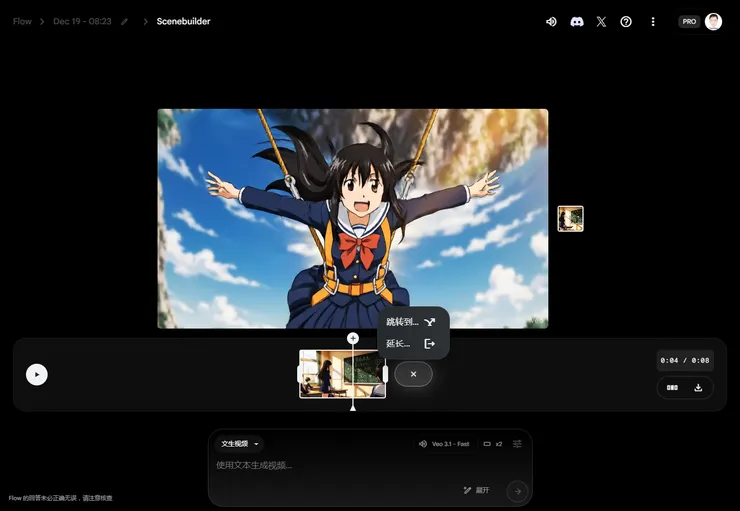Viewport: 740px width, 511px height.
Task: Click the playhead marker at timeline bottom
Action: point(353,408)
